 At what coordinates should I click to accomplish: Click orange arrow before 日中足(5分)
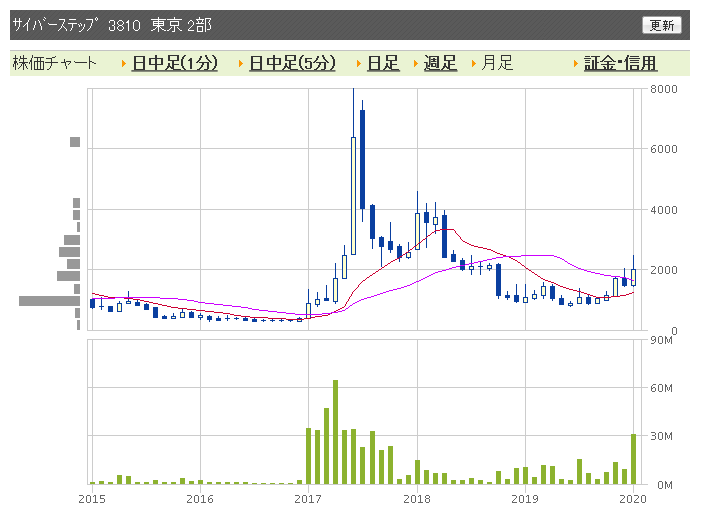click(241, 64)
